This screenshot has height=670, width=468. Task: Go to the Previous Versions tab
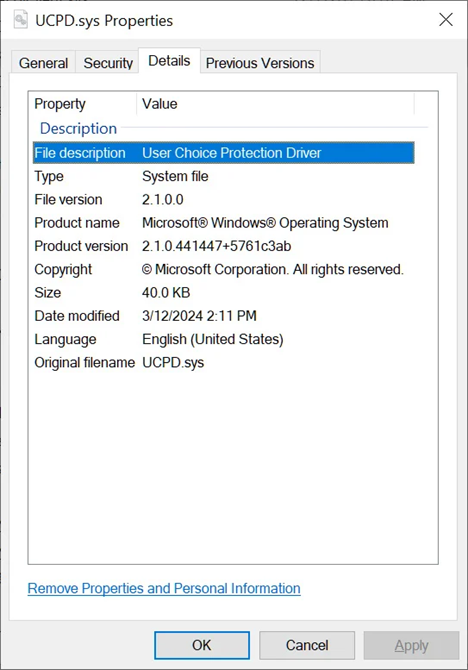coord(260,62)
